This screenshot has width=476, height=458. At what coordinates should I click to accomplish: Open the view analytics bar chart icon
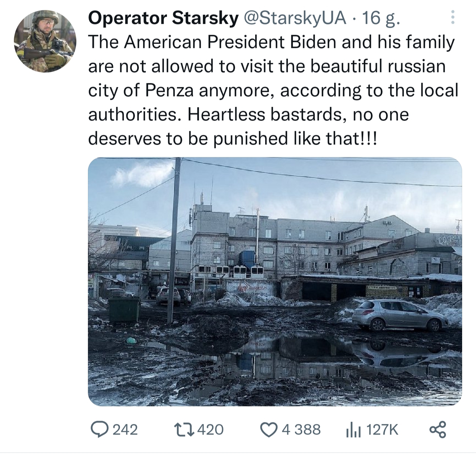353,430
